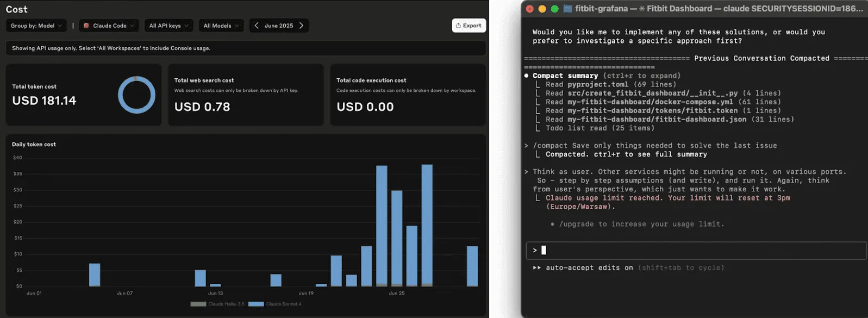Screen dimensions: 868x318
Task: Minimize the terminal with yellow button
Action: coord(542,9)
